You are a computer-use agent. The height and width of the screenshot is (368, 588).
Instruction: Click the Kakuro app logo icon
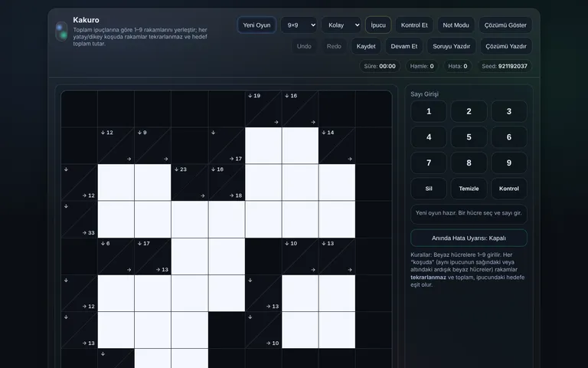[x=61, y=31]
